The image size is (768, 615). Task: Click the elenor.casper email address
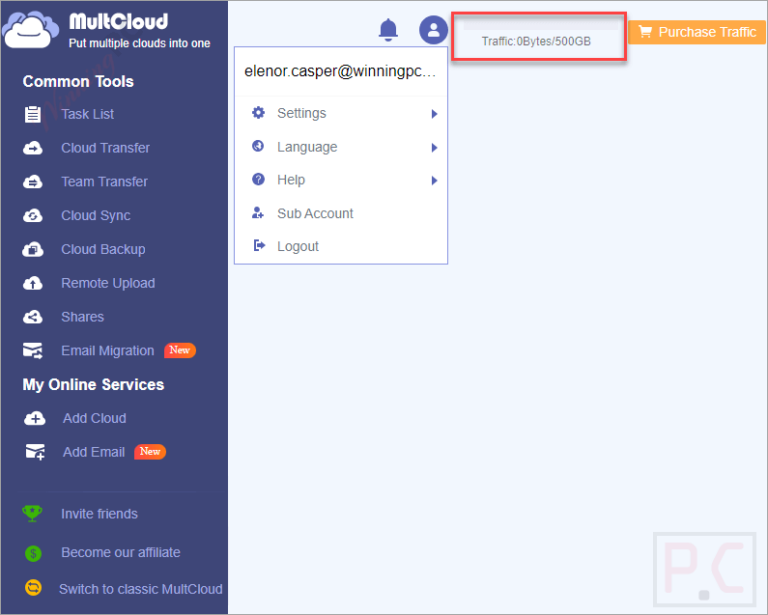pyautogui.click(x=340, y=71)
